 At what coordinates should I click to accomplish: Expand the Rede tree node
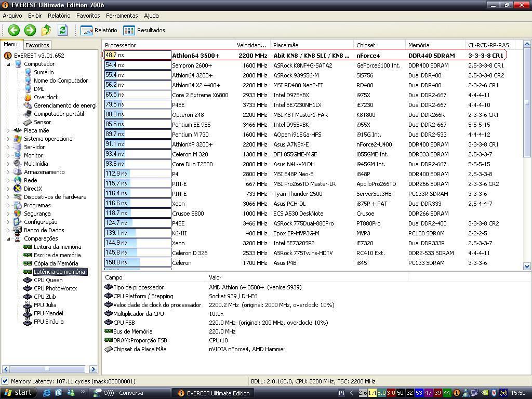[x=8, y=180]
